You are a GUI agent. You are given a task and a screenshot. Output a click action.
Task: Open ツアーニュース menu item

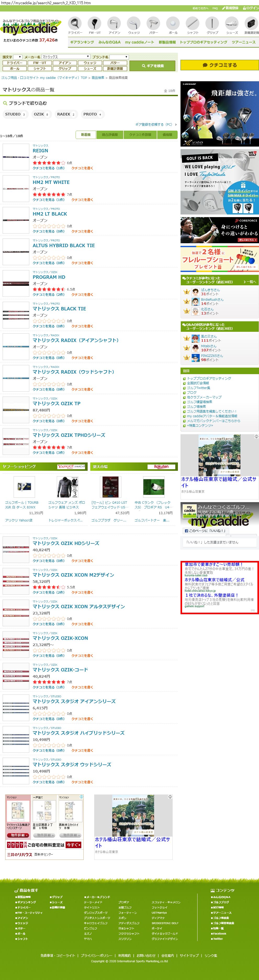243,42
